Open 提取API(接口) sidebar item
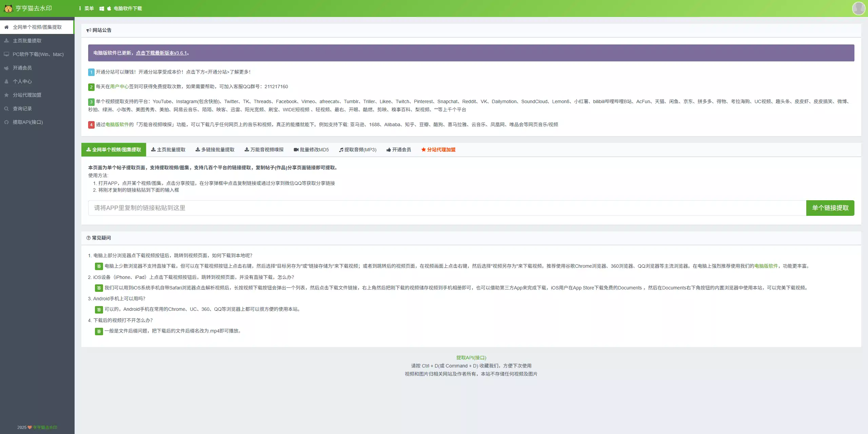Image resolution: width=868 pixels, height=434 pixels. coord(28,122)
